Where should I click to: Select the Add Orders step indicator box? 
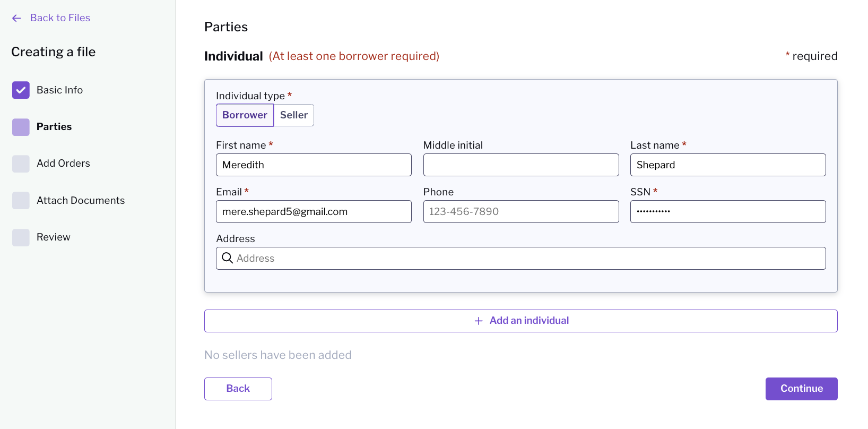tap(21, 164)
